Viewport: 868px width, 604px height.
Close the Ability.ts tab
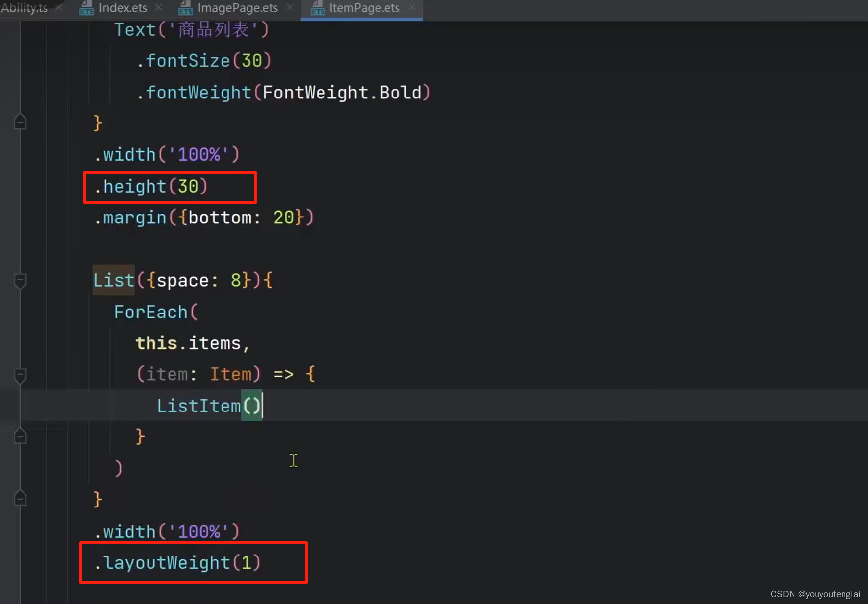[59, 8]
